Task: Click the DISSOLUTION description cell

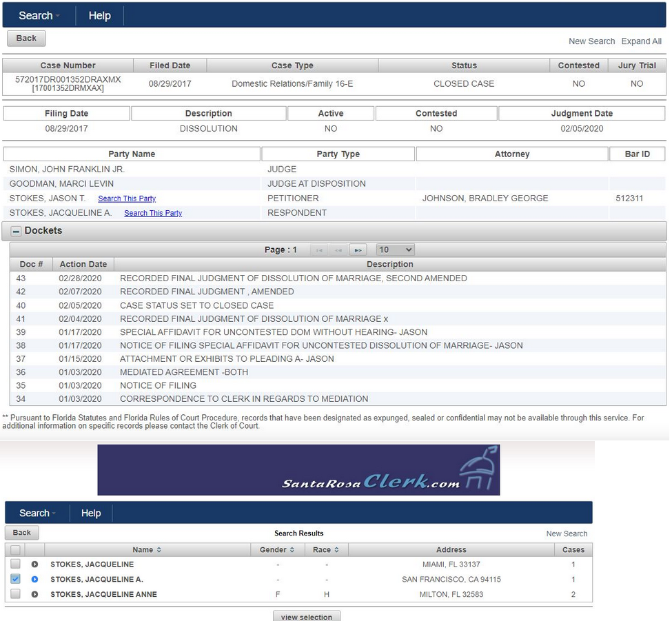Action: pos(208,129)
